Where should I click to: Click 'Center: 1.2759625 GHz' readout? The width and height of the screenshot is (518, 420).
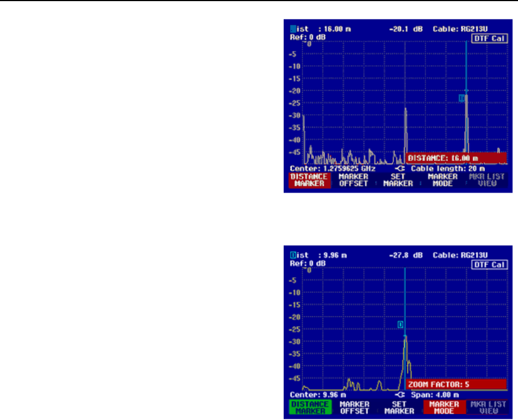[x=332, y=169]
